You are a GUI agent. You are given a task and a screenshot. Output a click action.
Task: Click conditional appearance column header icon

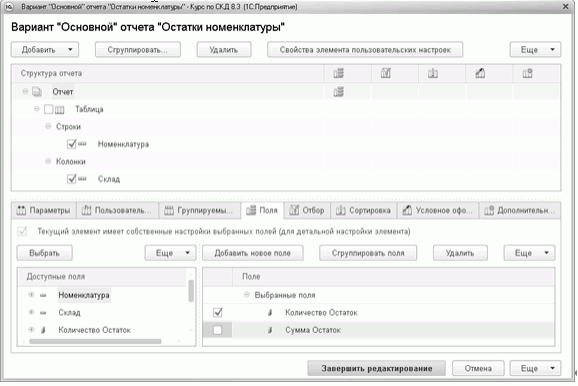click(x=480, y=73)
